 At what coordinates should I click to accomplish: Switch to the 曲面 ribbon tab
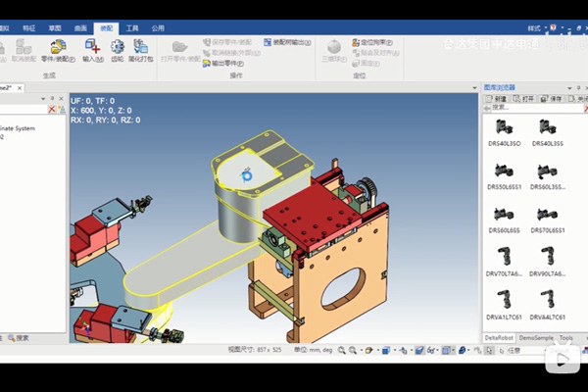[x=80, y=28]
